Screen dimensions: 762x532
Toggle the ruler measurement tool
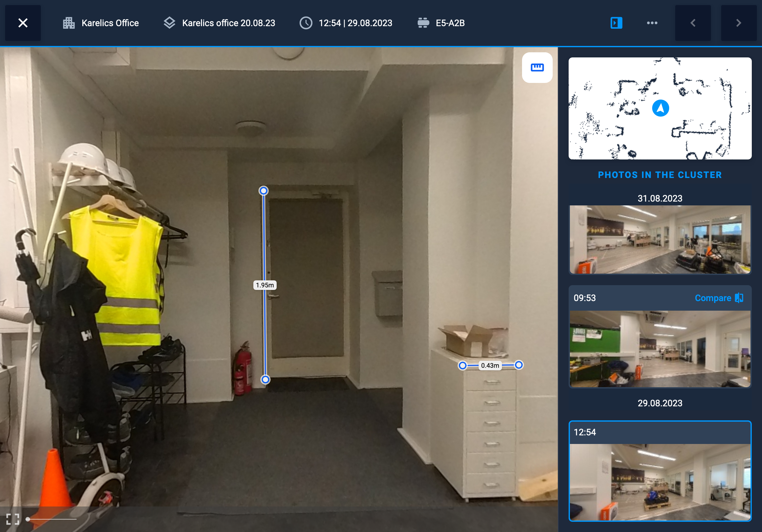[x=537, y=68]
